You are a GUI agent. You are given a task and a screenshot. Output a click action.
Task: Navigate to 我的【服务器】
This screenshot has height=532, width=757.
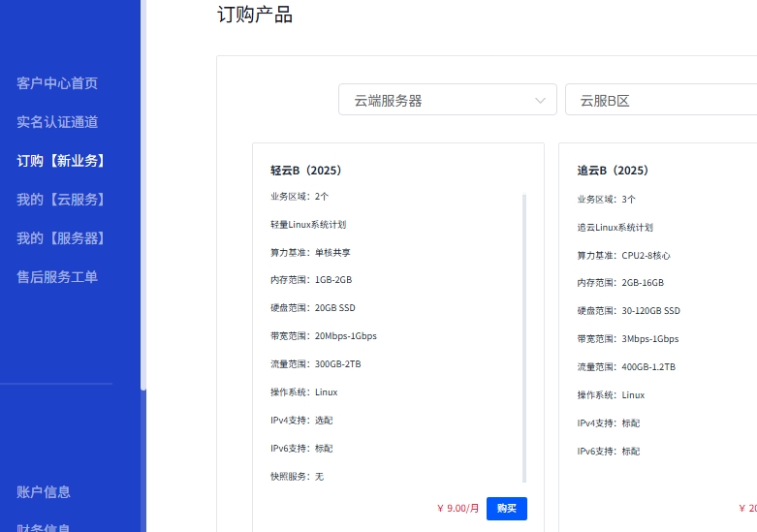click(61, 238)
